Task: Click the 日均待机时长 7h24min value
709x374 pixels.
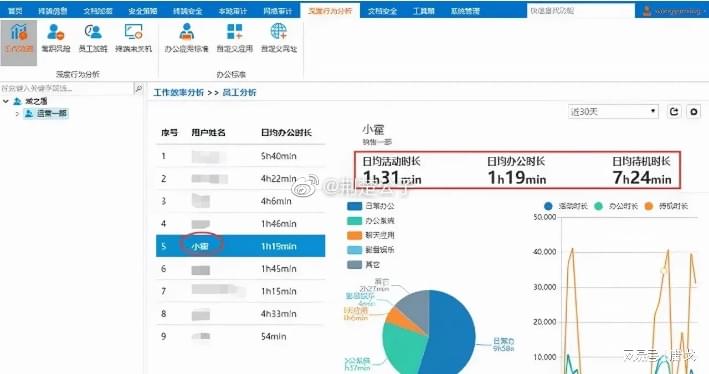Action: pos(642,177)
